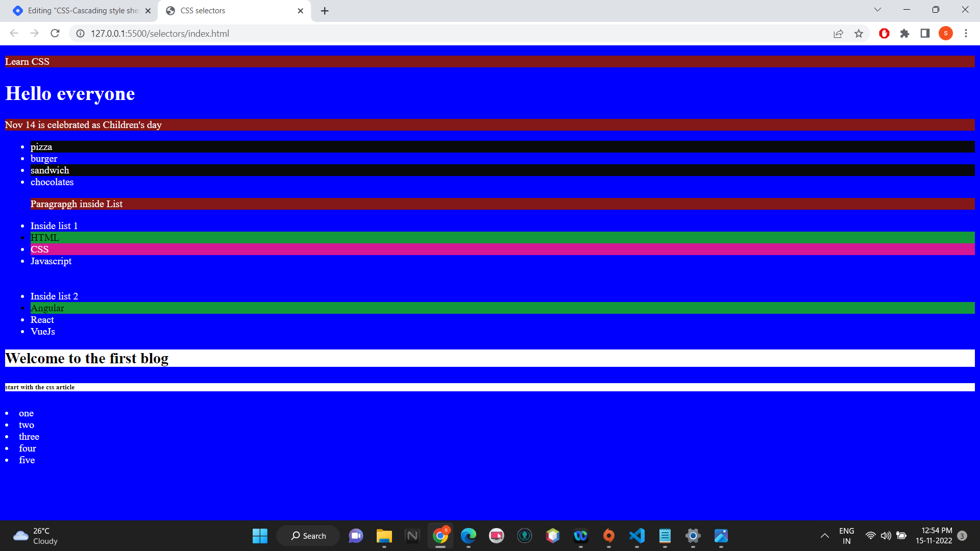
Task: Open the Notepad app in taskbar
Action: tap(665, 536)
